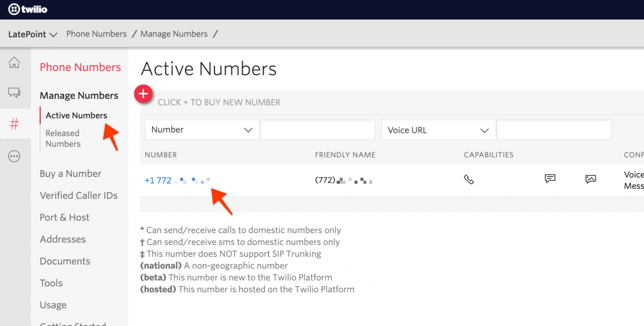Open Usage in the sidebar
The image size is (644, 326).
[53, 305]
